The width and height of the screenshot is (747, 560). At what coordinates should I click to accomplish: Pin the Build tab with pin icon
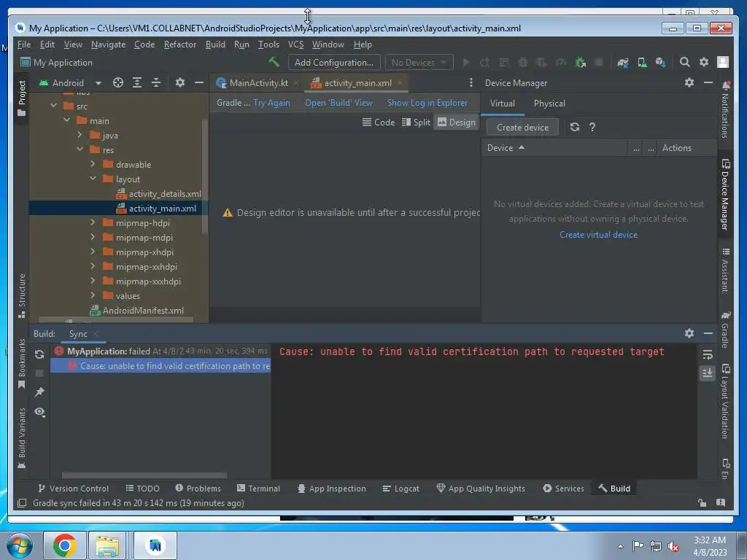point(39,392)
